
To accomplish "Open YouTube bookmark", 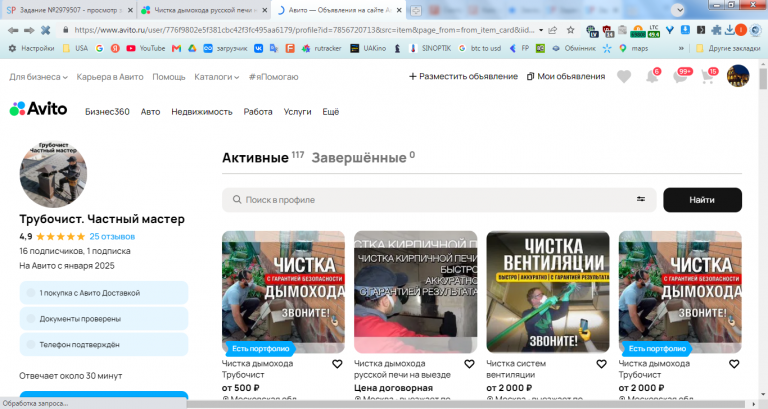I will [145, 48].
